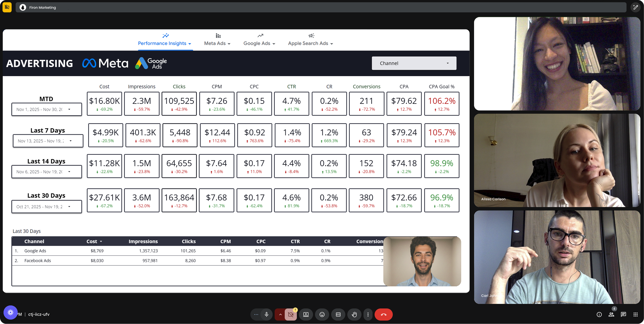Screen dimensions: 644x324
Task: Hang up the call
Action: [383, 314]
